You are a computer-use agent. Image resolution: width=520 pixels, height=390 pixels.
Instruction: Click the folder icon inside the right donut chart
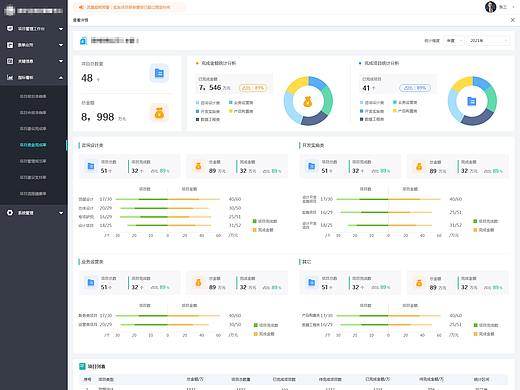pyautogui.click(x=472, y=101)
